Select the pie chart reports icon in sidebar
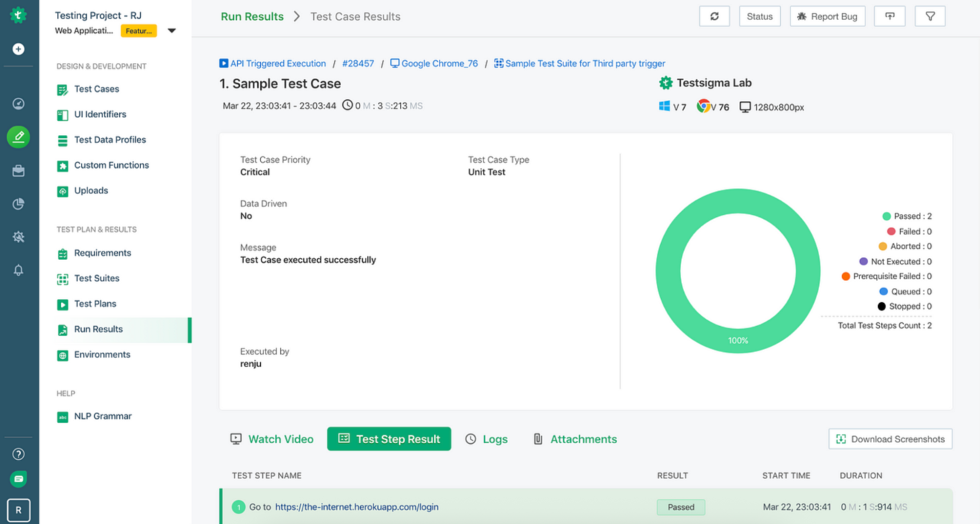The width and height of the screenshot is (980, 524). pyautogui.click(x=19, y=204)
